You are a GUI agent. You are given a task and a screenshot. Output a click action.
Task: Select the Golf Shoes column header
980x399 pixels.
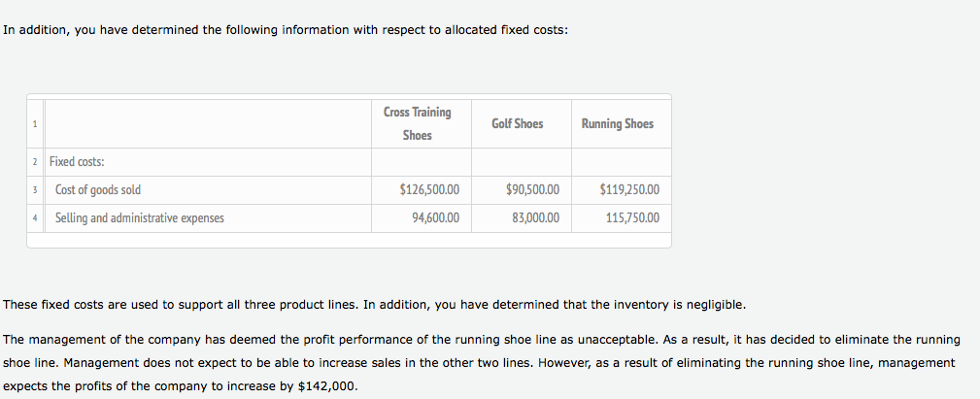(517, 123)
